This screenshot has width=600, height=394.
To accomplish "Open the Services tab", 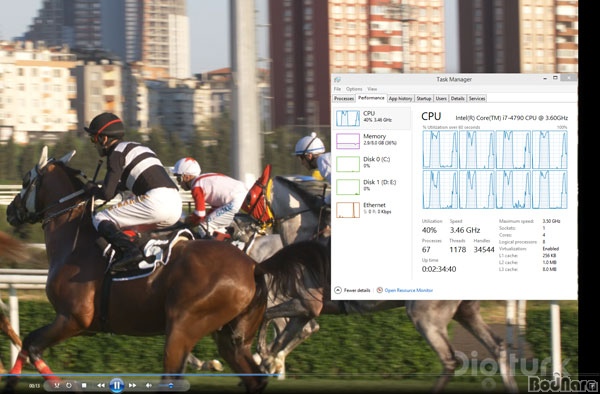I will [477, 99].
